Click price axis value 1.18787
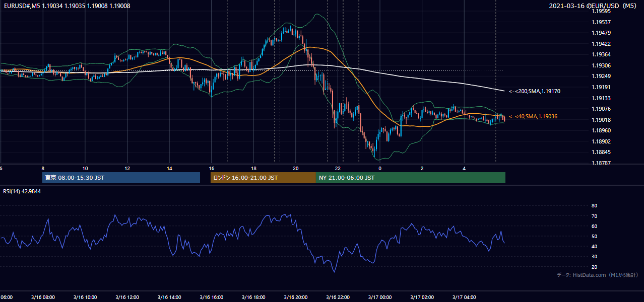 click(x=601, y=163)
